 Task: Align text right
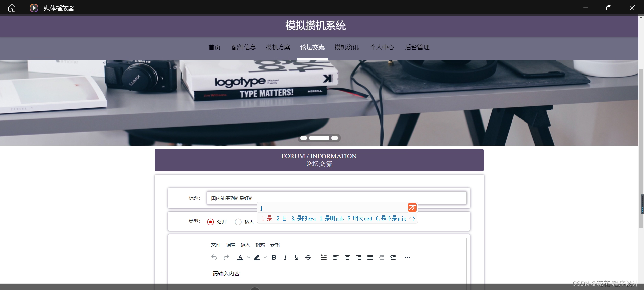tap(359, 257)
